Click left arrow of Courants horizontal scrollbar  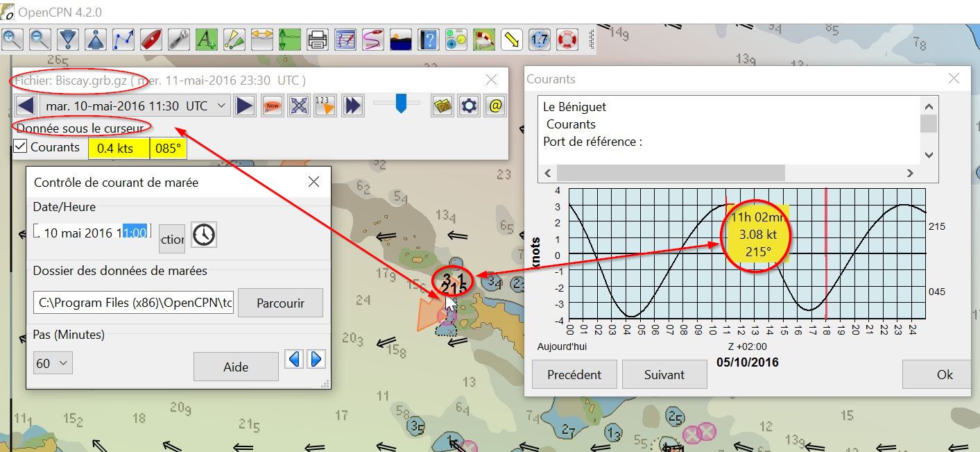point(547,173)
